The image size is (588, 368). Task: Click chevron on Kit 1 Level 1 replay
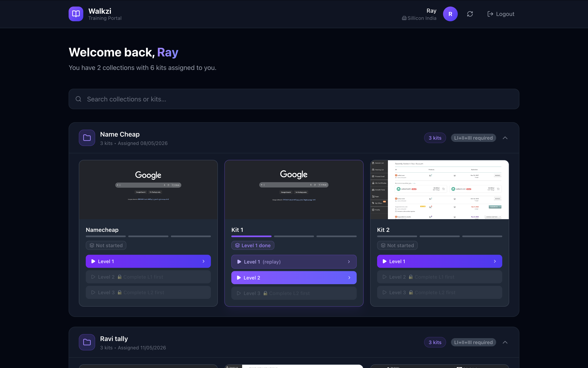(349, 262)
